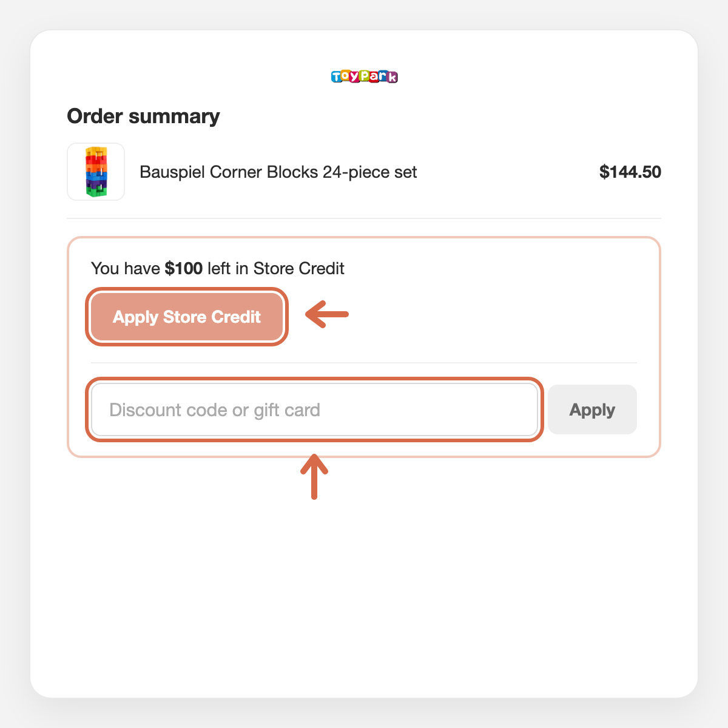Focus the Discount code or gift card field
The height and width of the screenshot is (728, 728).
(x=314, y=409)
